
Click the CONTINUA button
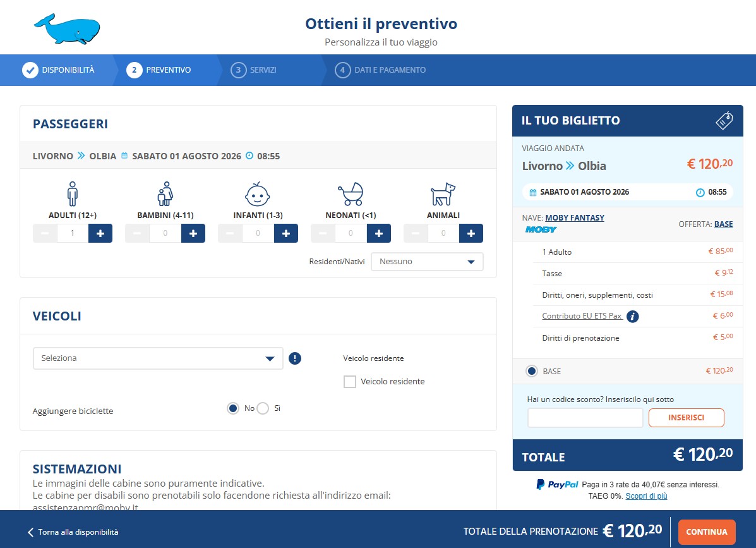(x=706, y=532)
